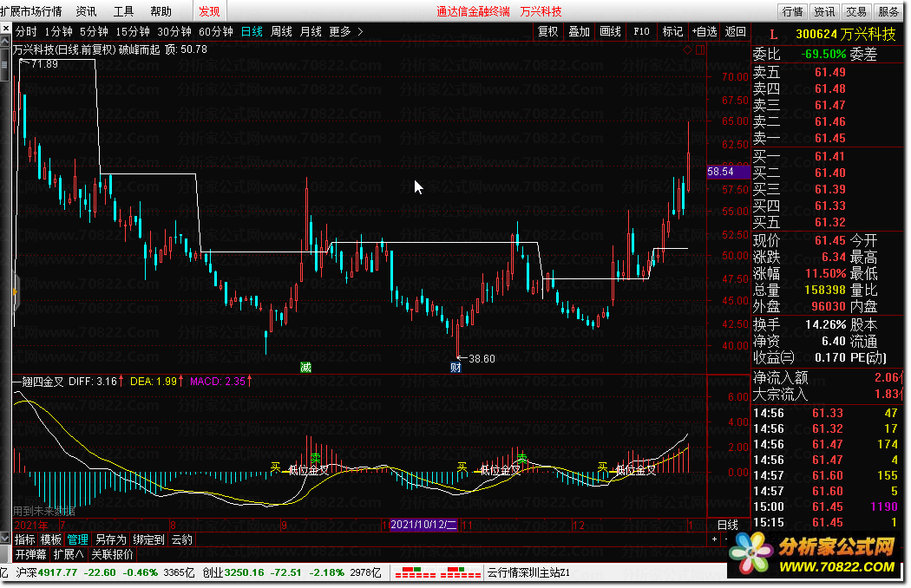The image size is (911, 588).
Task: Click the 管理 tab at bottom
Action: point(78,539)
